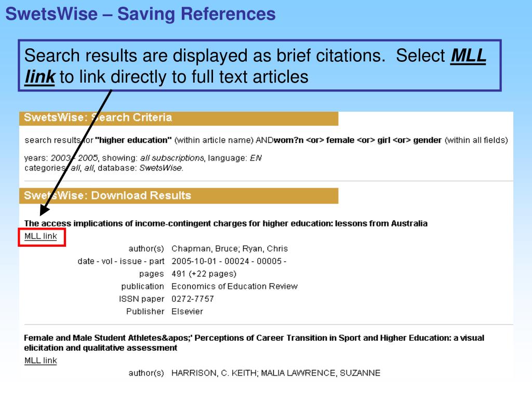Click the publication field label

coord(142,286)
